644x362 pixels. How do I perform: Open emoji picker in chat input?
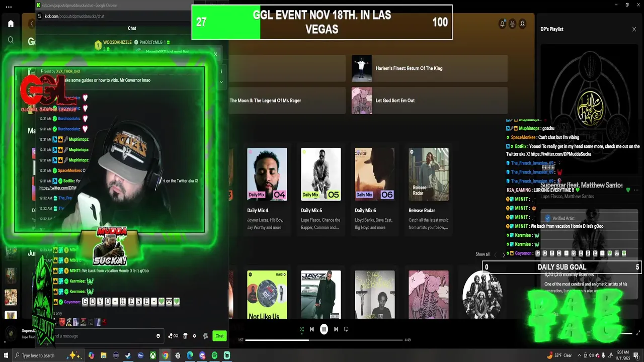click(158, 336)
